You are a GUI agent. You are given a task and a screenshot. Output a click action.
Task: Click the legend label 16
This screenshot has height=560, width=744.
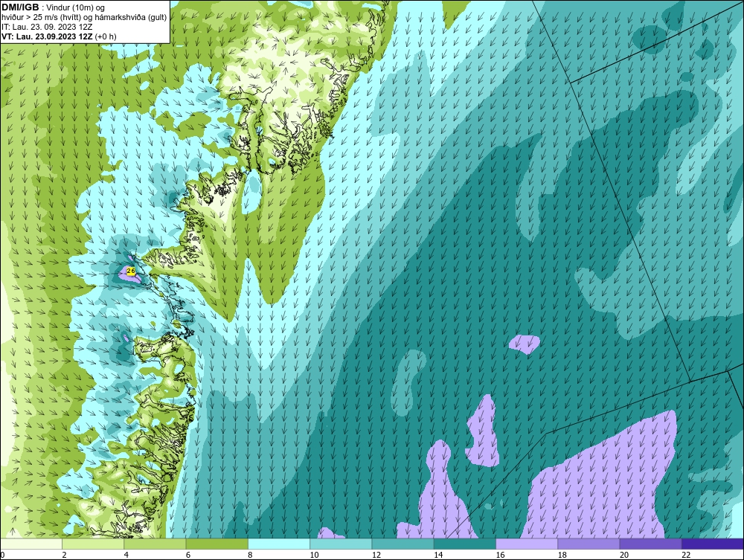click(500, 555)
